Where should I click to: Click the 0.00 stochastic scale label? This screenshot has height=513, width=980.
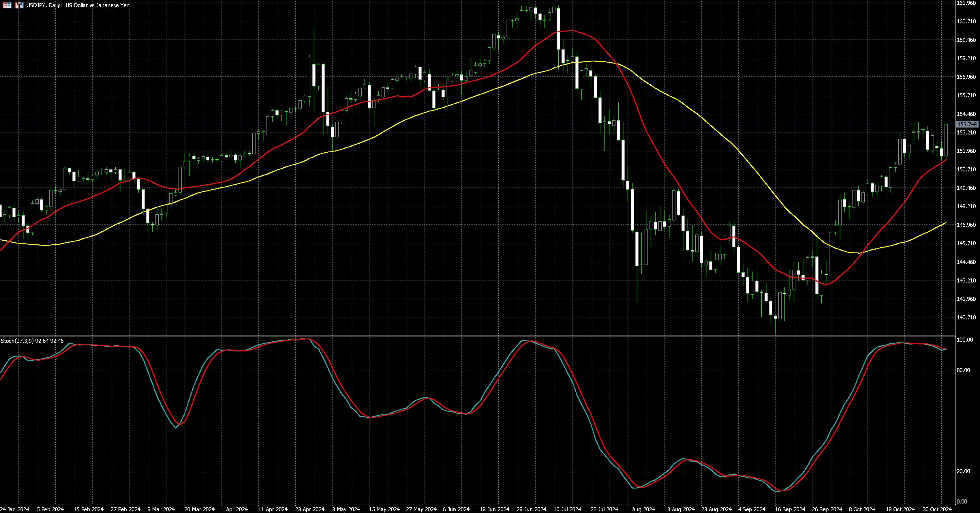(962, 501)
